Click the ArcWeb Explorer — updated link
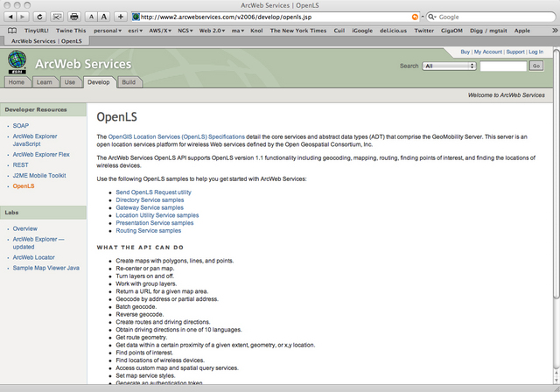 38,242
